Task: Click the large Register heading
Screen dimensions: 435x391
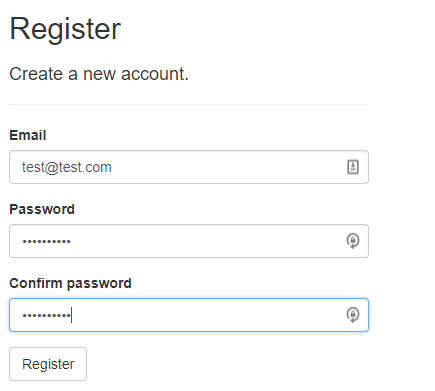Action: (65, 29)
